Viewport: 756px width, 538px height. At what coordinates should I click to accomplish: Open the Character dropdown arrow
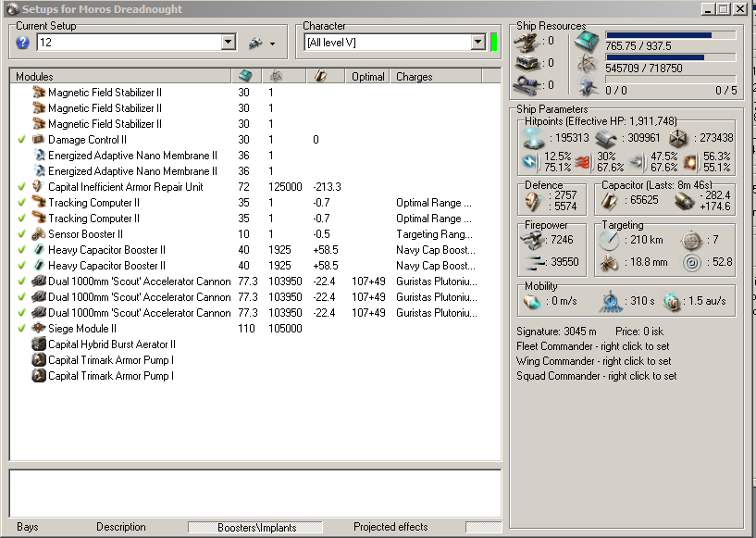pos(477,43)
